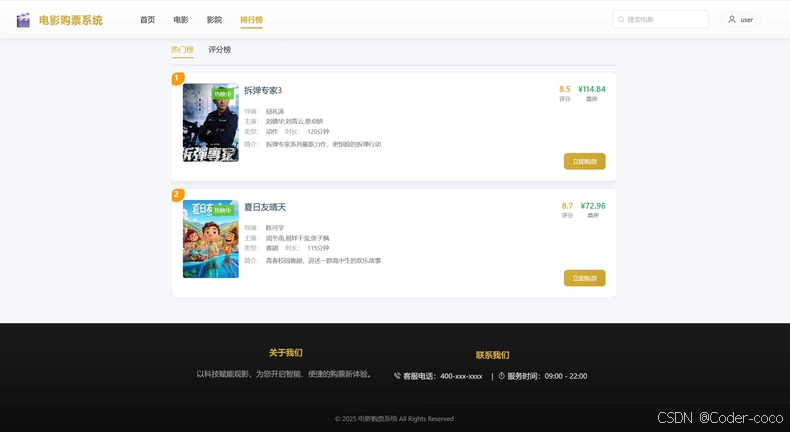
Task: Open the 首页 nav item
Action: (147, 20)
